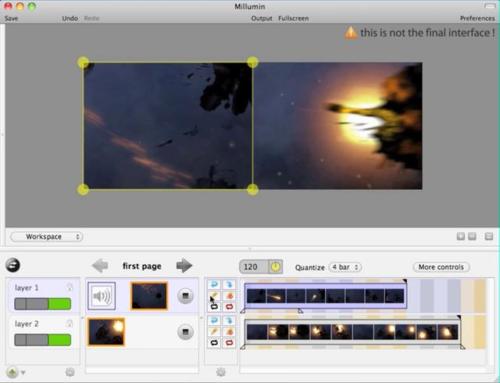Screen dimensions: 500x383
Task: Click layer 1 yellow pencil icon
Action: [x=214, y=296]
